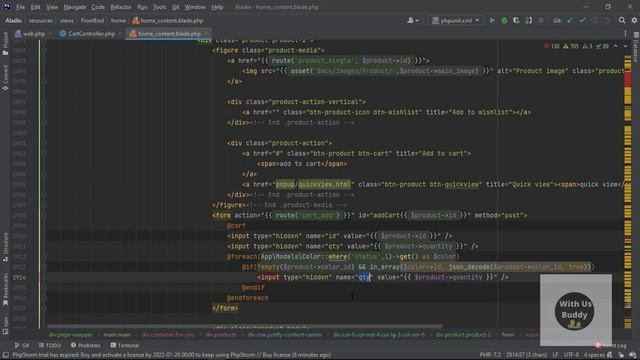The height and width of the screenshot is (360, 640).
Task: Click the 2914:07 caret position in status bar
Action: point(527,355)
